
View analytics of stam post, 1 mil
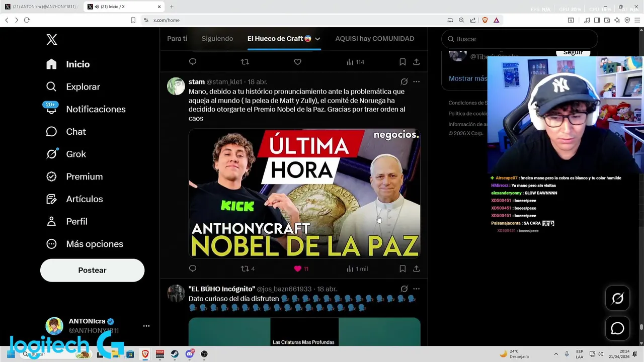pyautogui.click(x=357, y=268)
